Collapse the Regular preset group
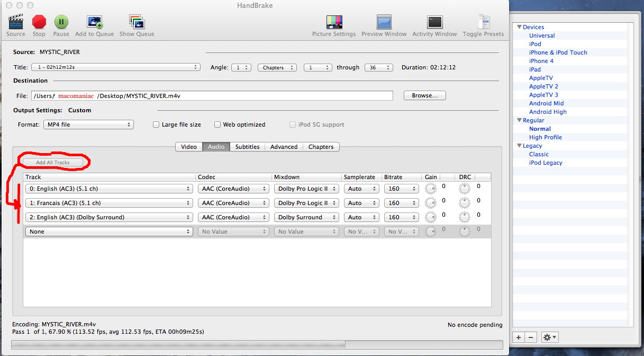This screenshot has width=644, height=356. pos(520,120)
